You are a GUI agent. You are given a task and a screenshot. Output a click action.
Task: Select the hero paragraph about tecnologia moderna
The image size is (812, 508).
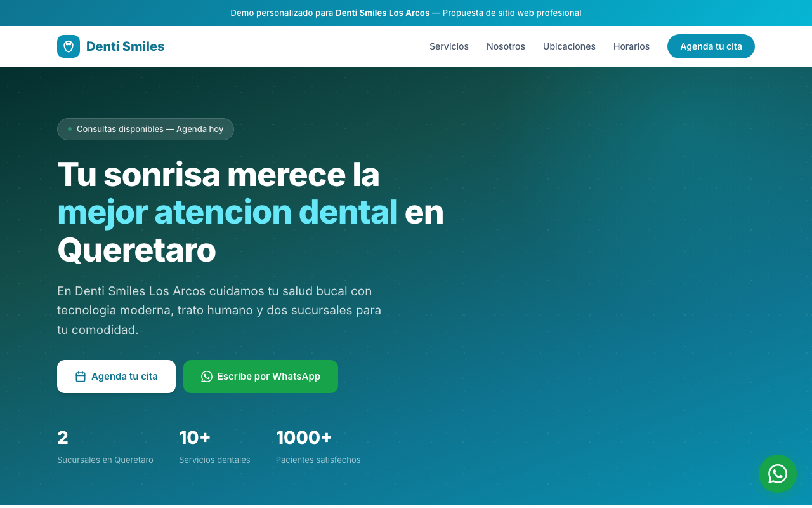point(219,310)
